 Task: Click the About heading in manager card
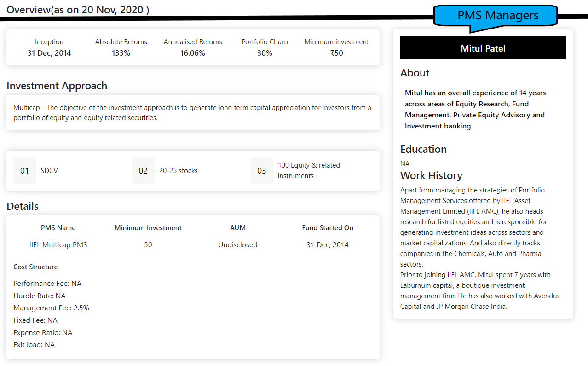tap(415, 73)
